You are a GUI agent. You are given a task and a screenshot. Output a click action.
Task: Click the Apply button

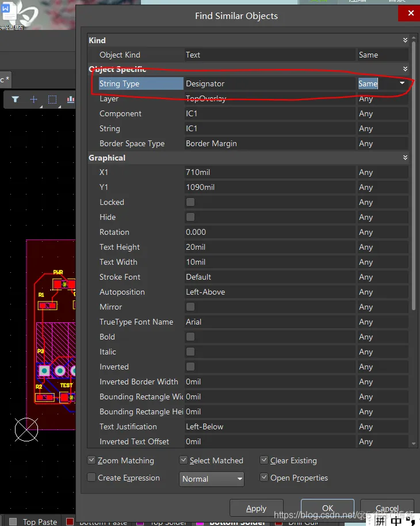tap(256, 508)
